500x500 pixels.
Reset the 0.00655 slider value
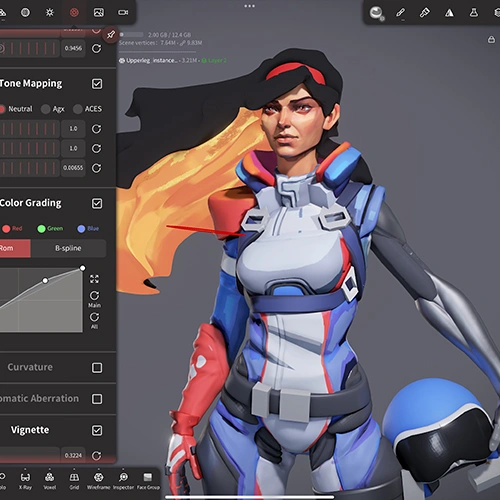click(x=96, y=168)
